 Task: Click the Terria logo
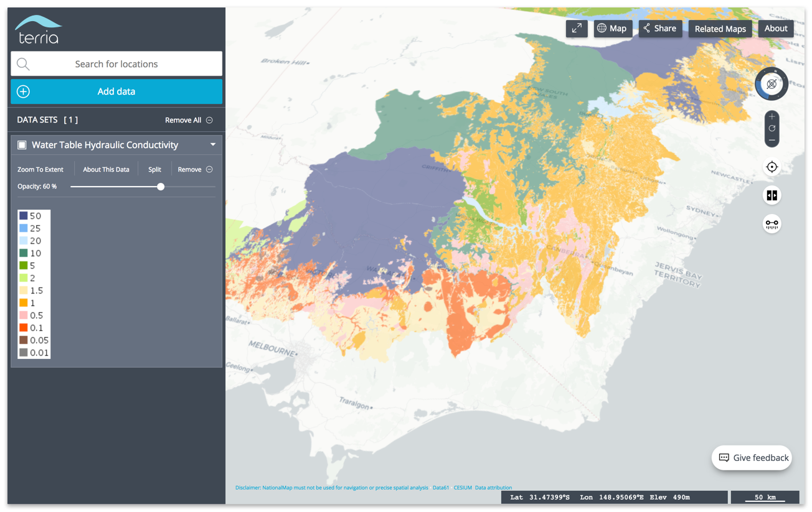[x=38, y=30]
